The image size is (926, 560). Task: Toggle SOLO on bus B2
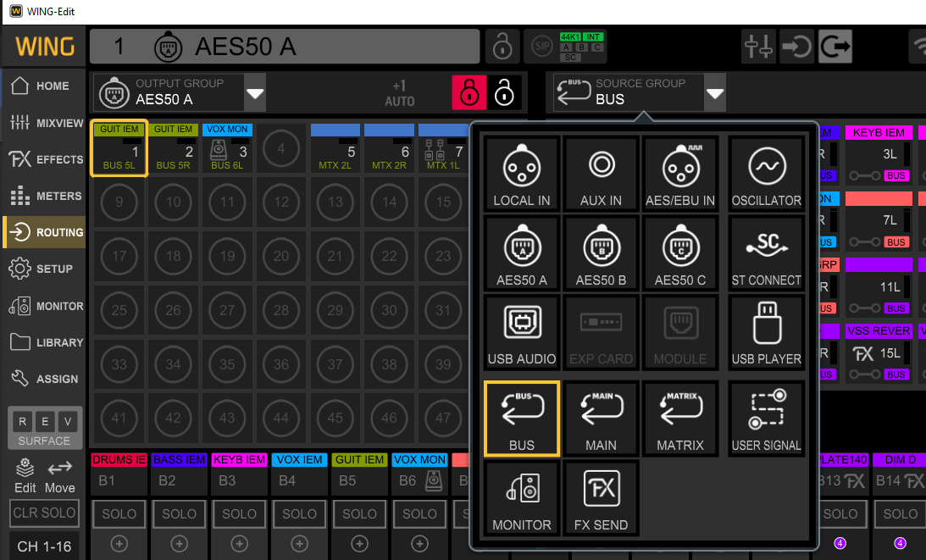point(180,514)
